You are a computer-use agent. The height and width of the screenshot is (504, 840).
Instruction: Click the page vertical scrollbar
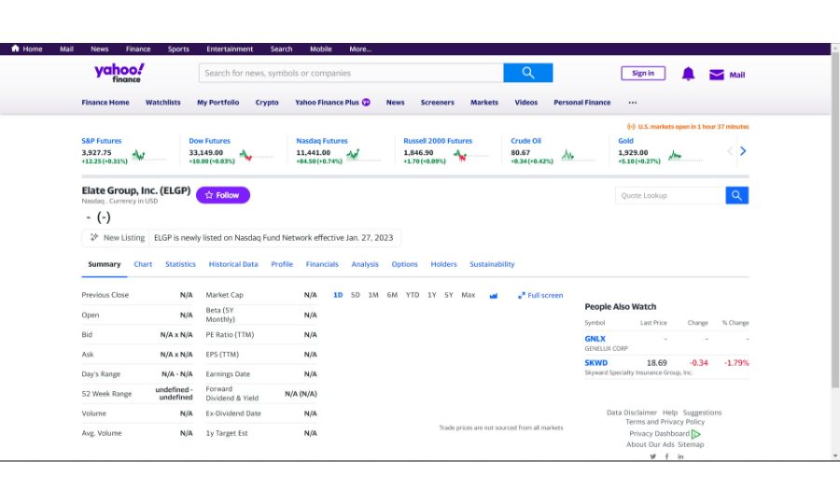click(835, 219)
